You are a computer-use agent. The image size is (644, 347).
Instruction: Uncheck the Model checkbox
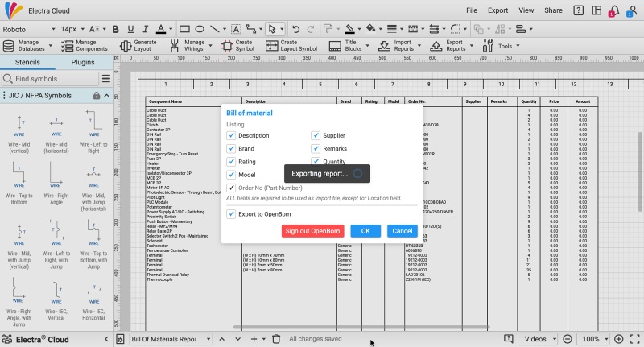[231, 175]
